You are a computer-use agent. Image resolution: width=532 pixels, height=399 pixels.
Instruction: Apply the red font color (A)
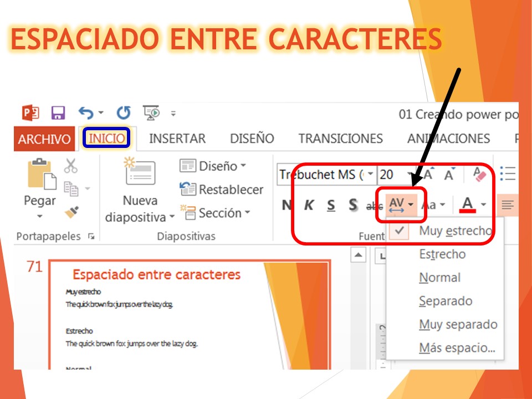[x=468, y=204]
